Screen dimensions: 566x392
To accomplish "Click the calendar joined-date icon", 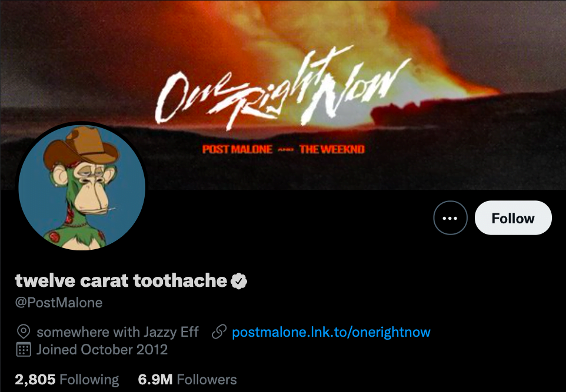I will [23, 350].
